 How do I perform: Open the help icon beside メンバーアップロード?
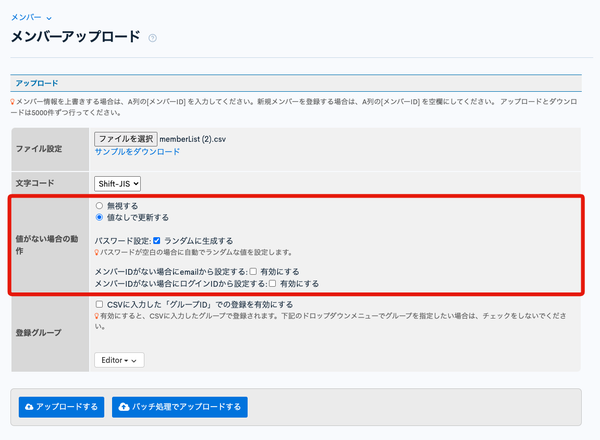pos(152,38)
